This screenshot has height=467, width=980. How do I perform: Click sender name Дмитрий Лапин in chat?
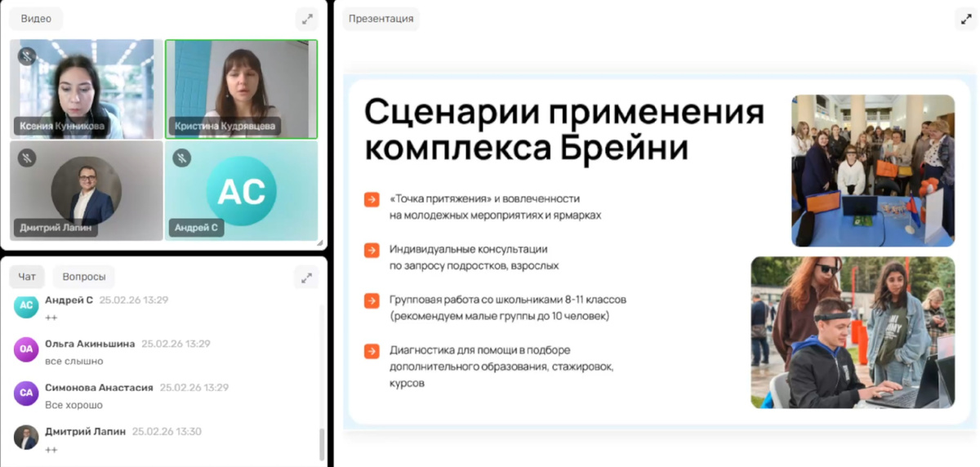click(x=85, y=432)
